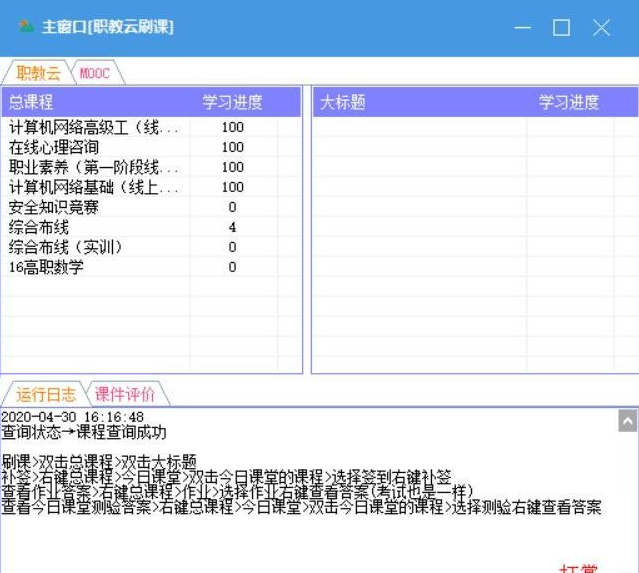Viewport: 639px width, 573px height.
Task: Select the 在线心理咨询 course row
Action: 152,147
